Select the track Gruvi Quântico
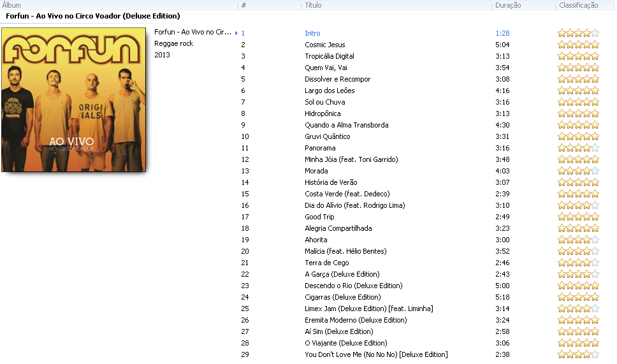Screen dimensions: 617x364 tap(327, 136)
